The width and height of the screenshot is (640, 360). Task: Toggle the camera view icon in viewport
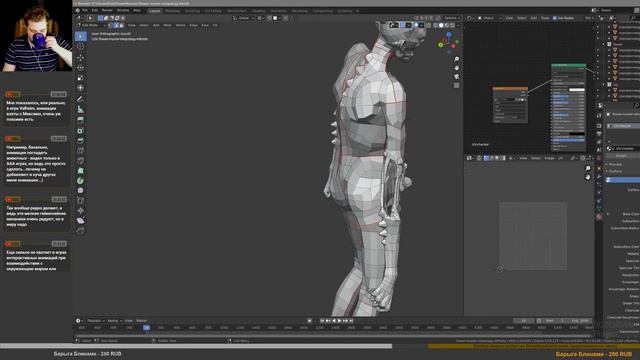pyautogui.click(x=456, y=77)
